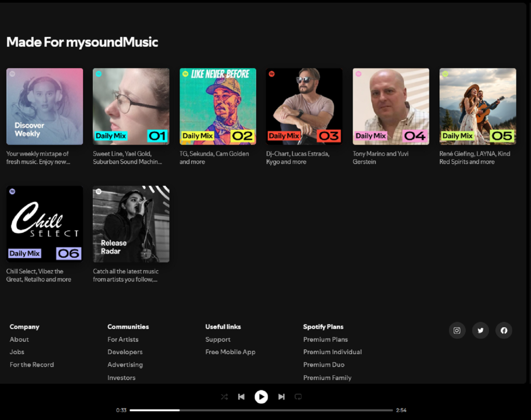The width and height of the screenshot is (531, 420).
Task: Go to For Artists link
Action: tap(123, 340)
